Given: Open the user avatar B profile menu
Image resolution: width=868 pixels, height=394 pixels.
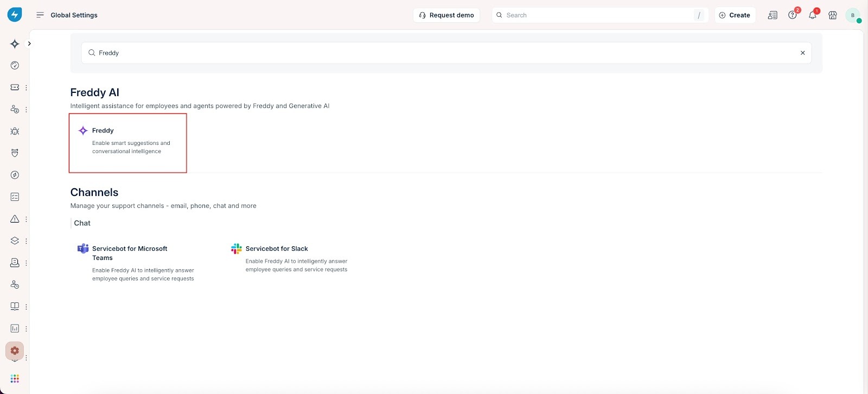Looking at the screenshot, I should click(853, 15).
